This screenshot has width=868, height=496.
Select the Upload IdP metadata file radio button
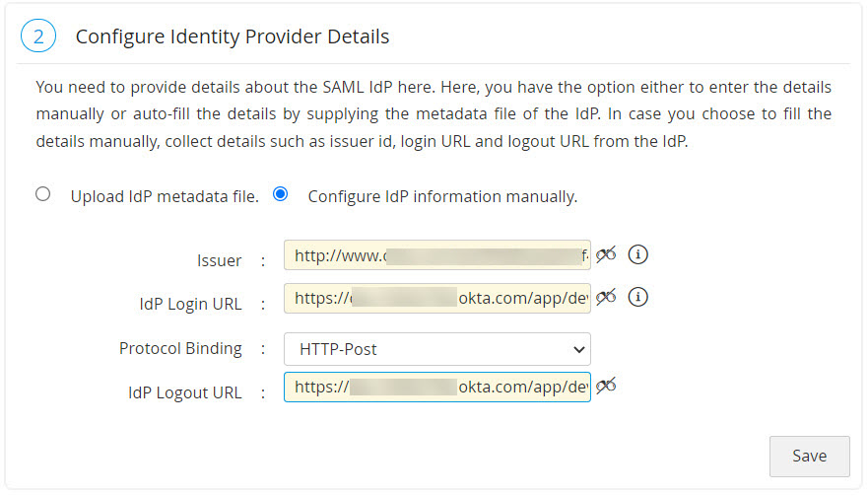[x=42, y=194]
